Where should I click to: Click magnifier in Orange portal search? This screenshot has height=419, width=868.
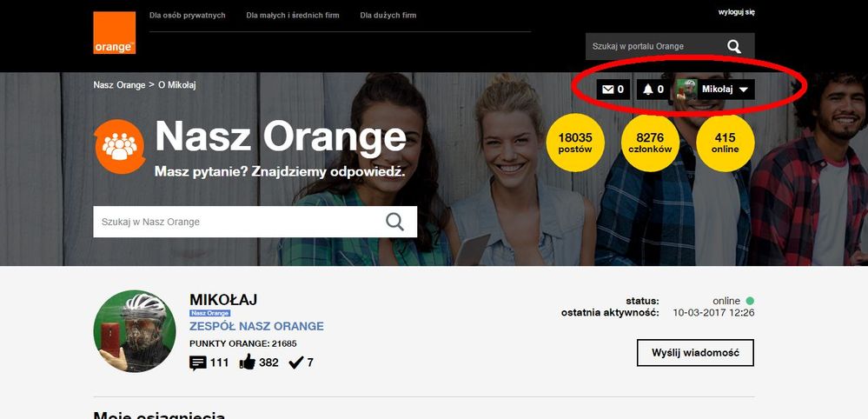pyautogui.click(x=734, y=47)
